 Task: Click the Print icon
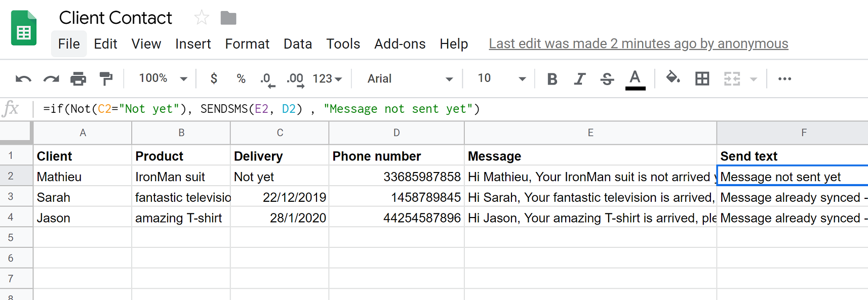tap(78, 78)
